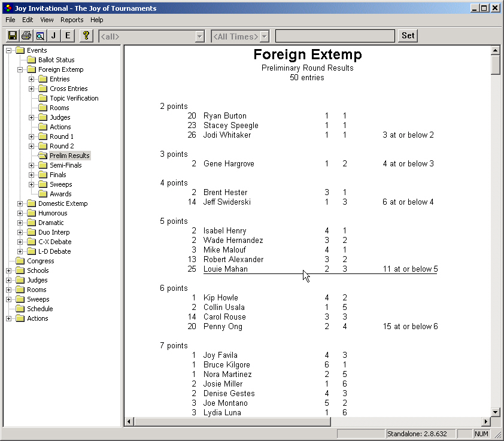This screenshot has width=504, height=441.
Task: Open the <All Times> dropdown
Action: [264, 37]
